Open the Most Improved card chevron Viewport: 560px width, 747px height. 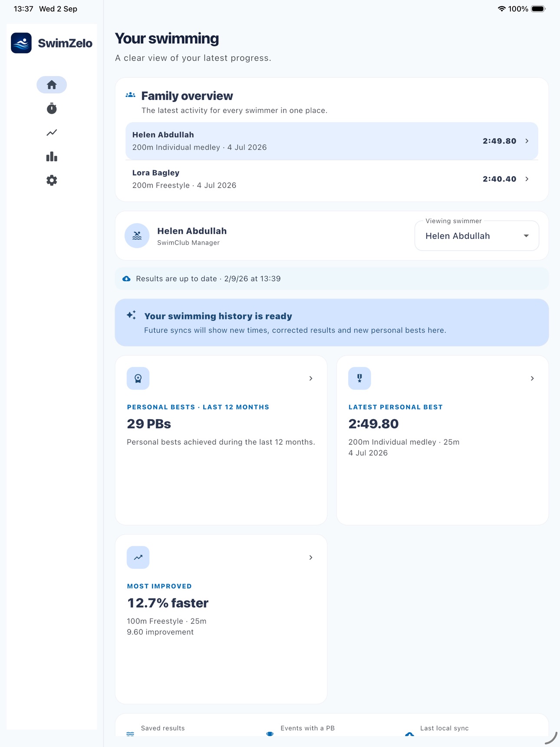coord(311,557)
